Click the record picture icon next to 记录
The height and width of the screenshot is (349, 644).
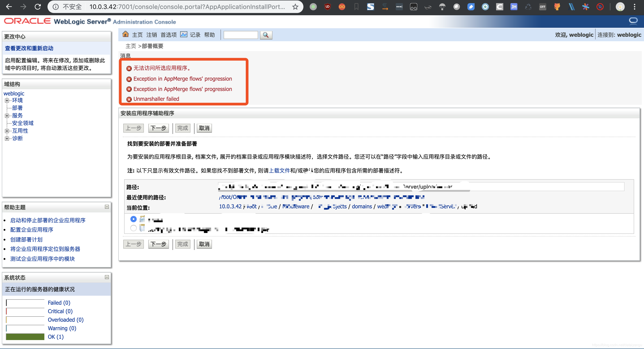184,34
